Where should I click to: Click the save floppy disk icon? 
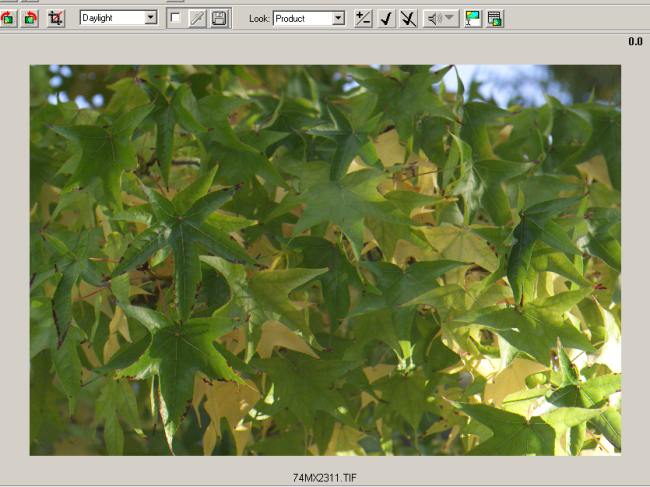point(219,18)
